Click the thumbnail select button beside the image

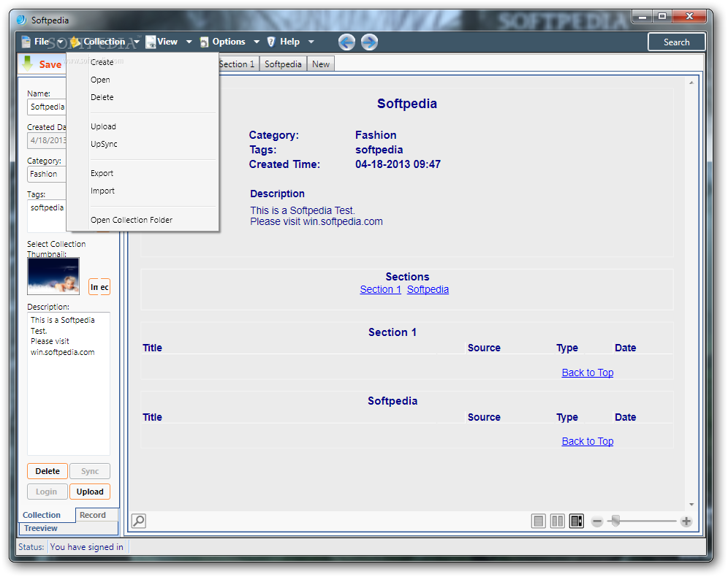point(99,287)
